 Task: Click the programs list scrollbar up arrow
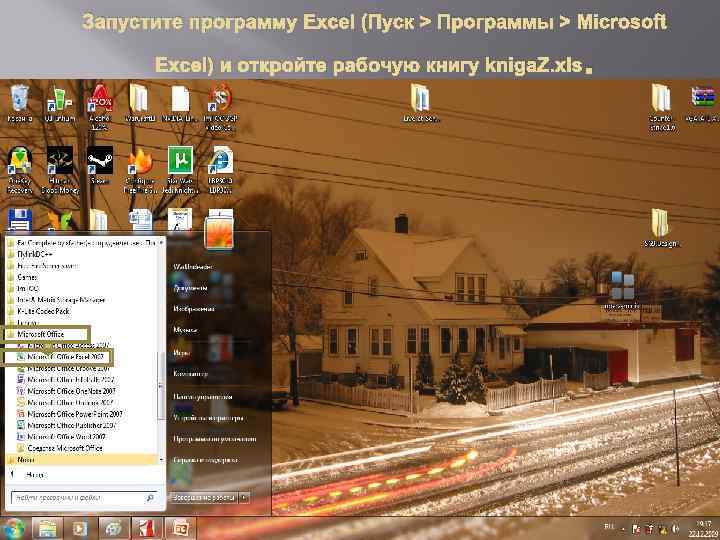tap(161, 242)
